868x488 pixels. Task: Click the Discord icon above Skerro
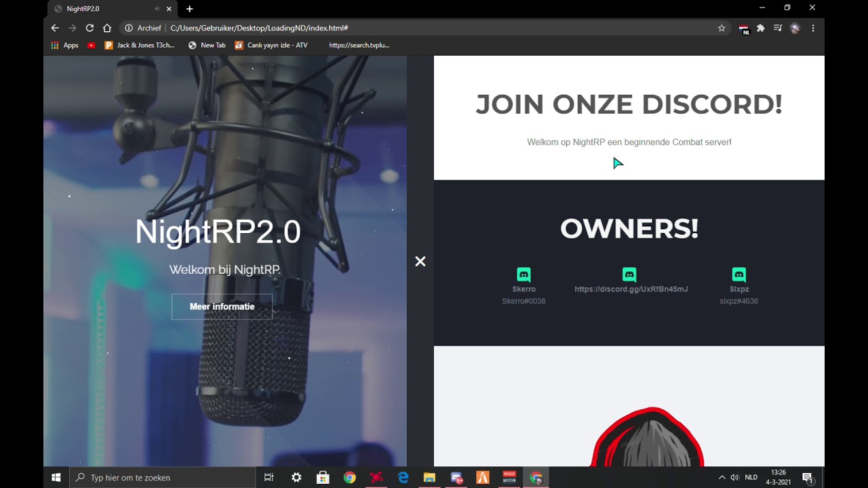[524, 274]
